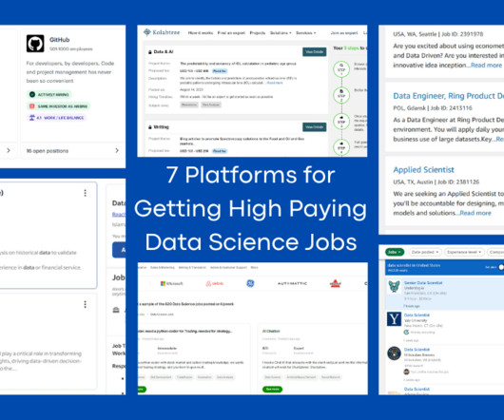Image resolution: width=504 pixels, height=420 pixels.
Task: Click the Data Analysis tag on trading card
Action: click(x=224, y=377)
